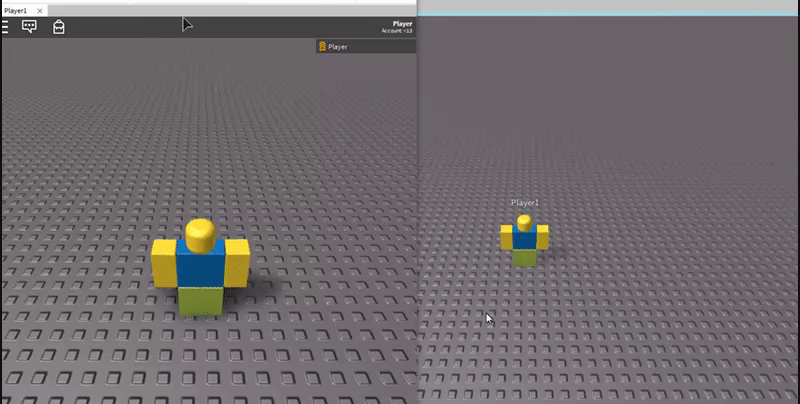This screenshot has height=404, width=800.
Task: Close the Player1 tab
Action: (40, 10)
